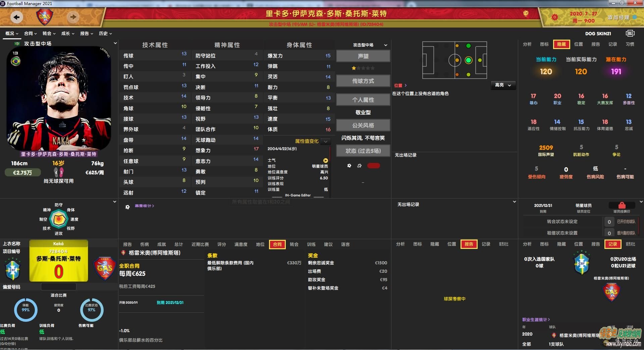This screenshot has height=350, width=644.
Task: Click the small club icon in 2020 career row
Action: pyautogui.click(x=554, y=335)
